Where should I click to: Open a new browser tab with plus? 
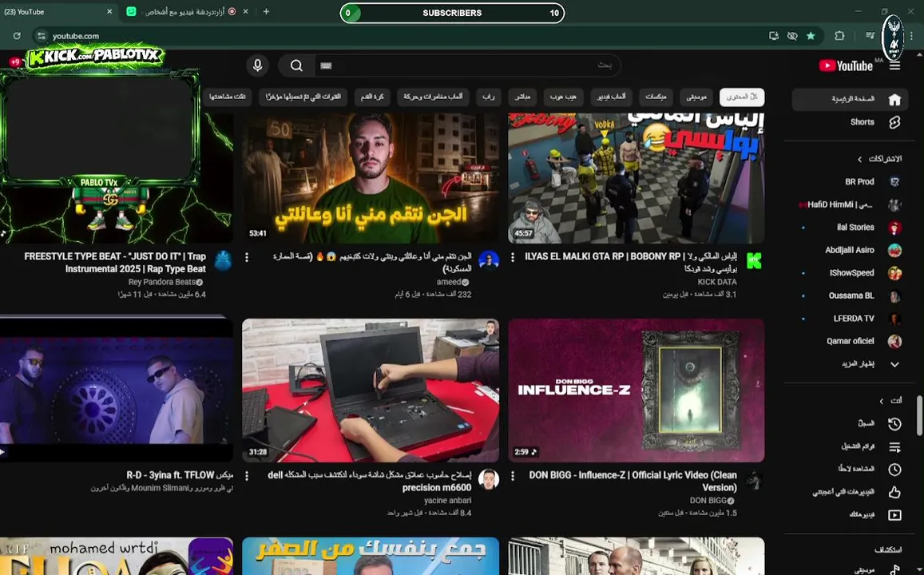pos(266,11)
